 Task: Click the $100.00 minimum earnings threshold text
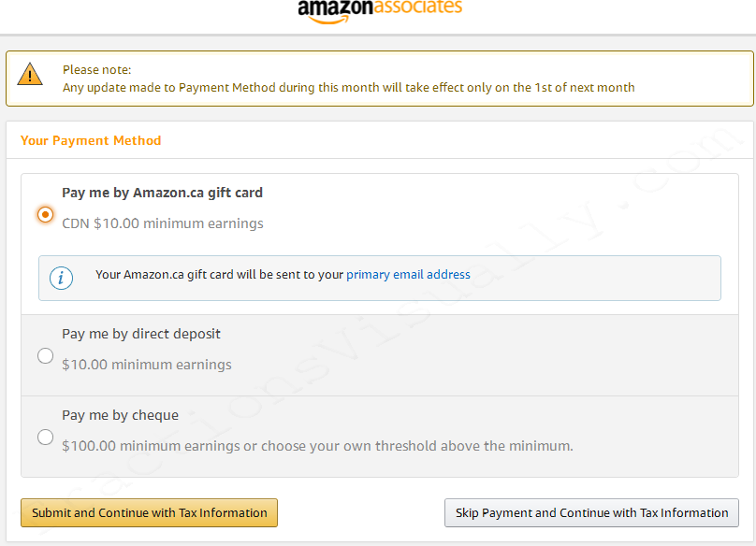click(x=317, y=446)
